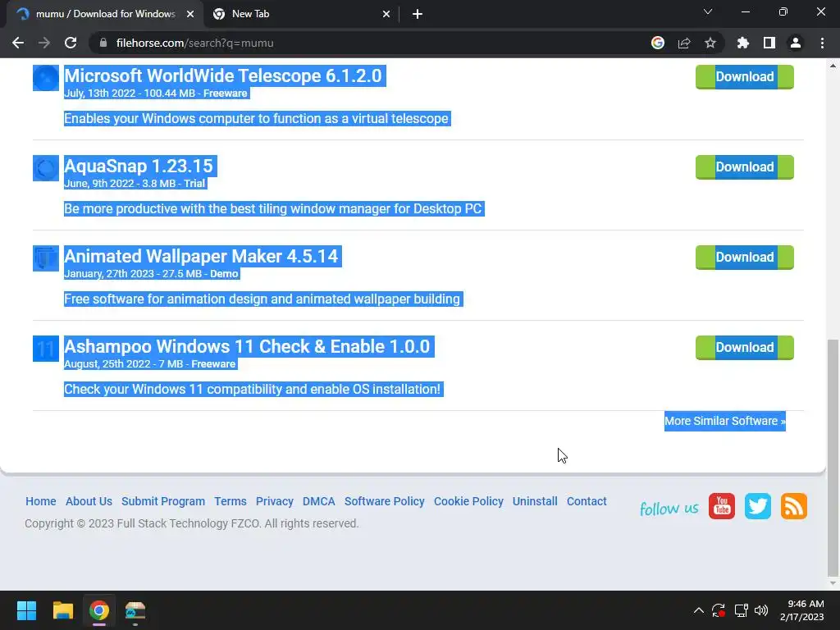Open the Windows Start menu

26,610
